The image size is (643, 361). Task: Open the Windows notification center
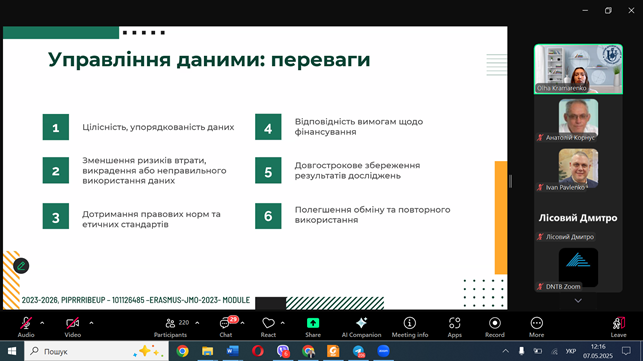[626, 351]
